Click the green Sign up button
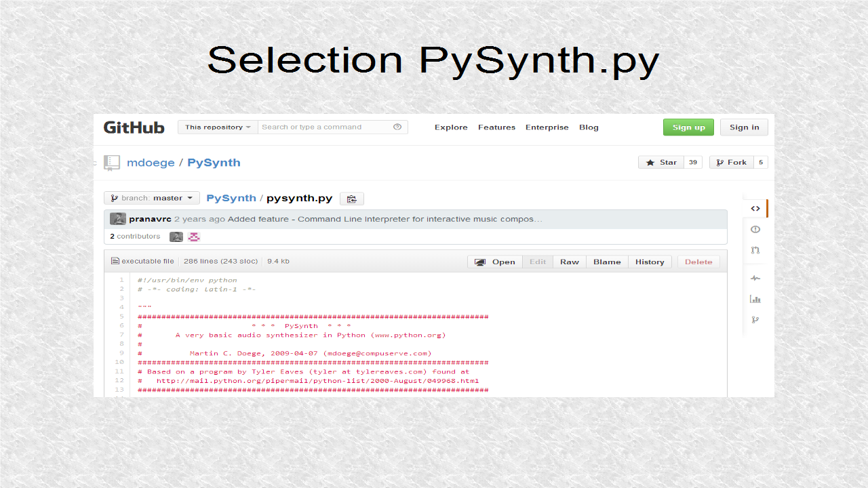The height and width of the screenshot is (488, 868). [x=688, y=127]
